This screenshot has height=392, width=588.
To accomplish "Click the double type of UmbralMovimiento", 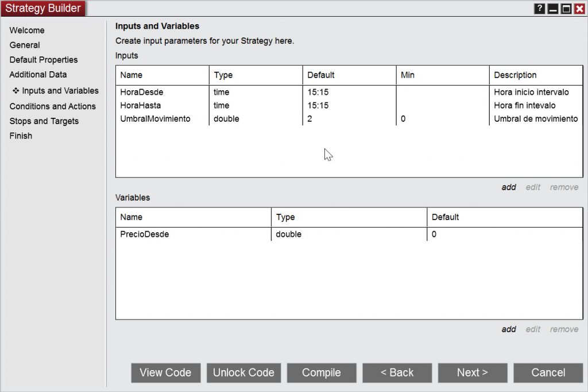I will [x=226, y=118].
